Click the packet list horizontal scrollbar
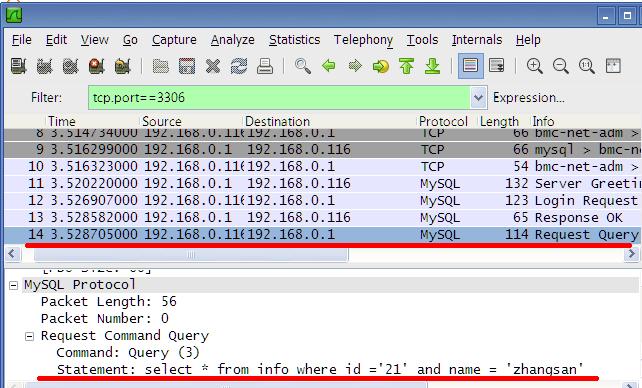 pyautogui.click(x=322, y=254)
